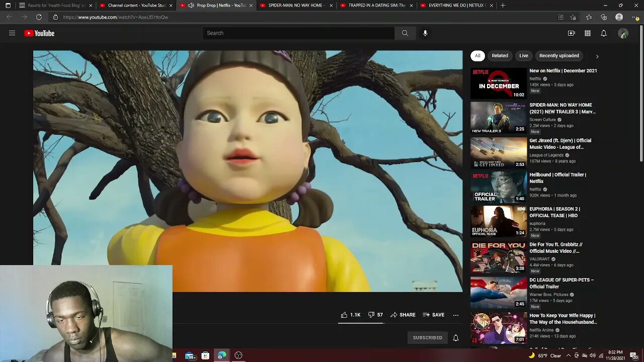The height and width of the screenshot is (362, 644).
Task: Open Get Jinxed music video title link
Action: coord(560,144)
